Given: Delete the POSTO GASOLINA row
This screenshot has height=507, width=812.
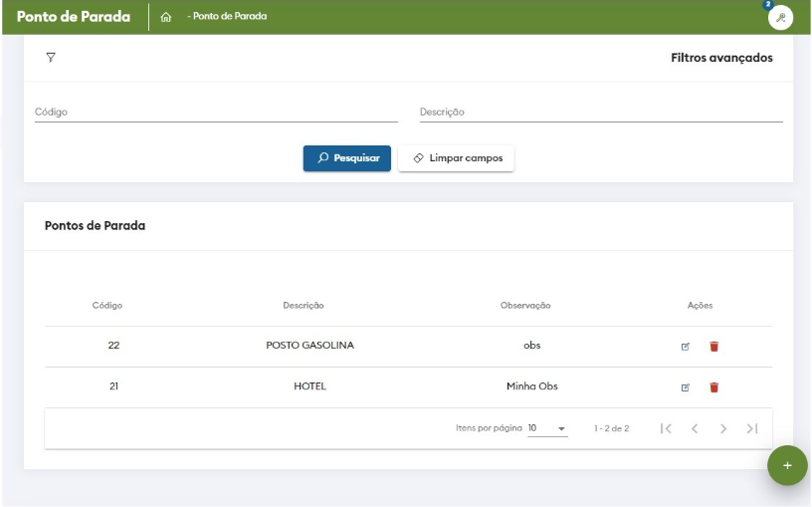Looking at the screenshot, I should [x=713, y=347].
